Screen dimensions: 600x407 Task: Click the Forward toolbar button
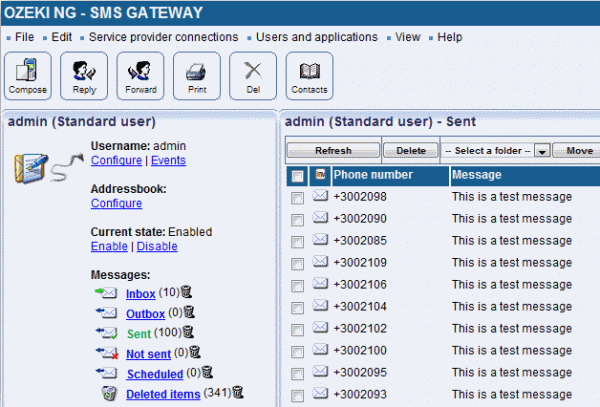[140, 76]
